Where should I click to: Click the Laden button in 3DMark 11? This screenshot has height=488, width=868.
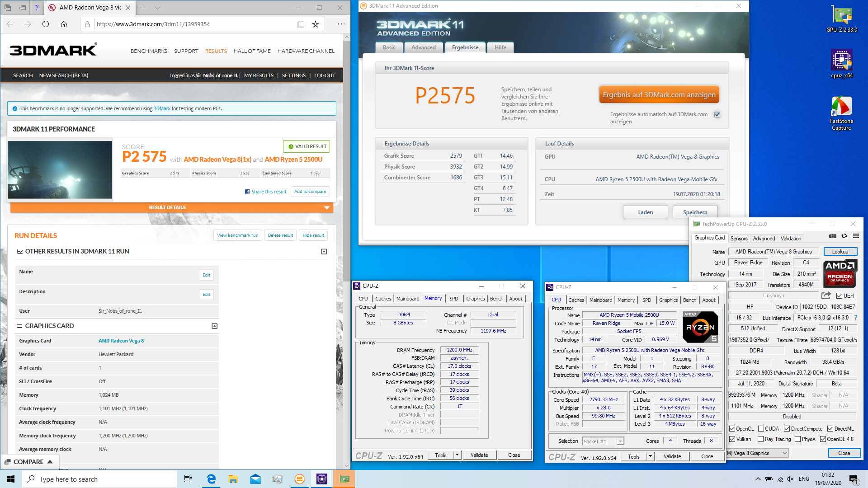pos(645,212)
